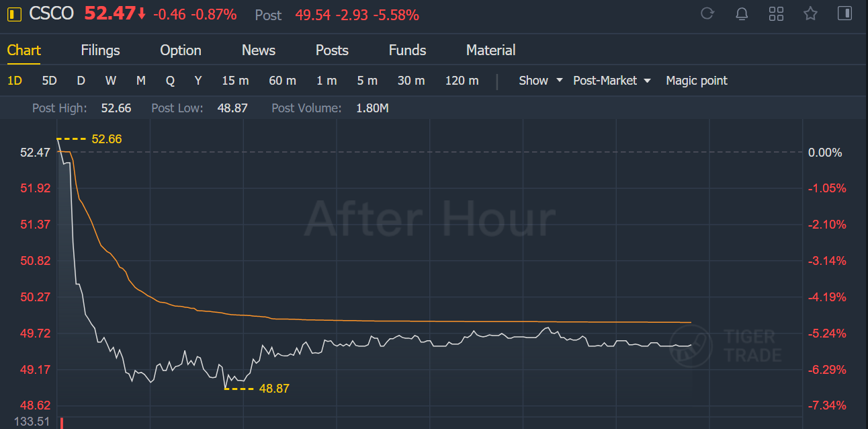Select the Y yearly chart period
Screen dimensions: 868x429
(198, 81)
